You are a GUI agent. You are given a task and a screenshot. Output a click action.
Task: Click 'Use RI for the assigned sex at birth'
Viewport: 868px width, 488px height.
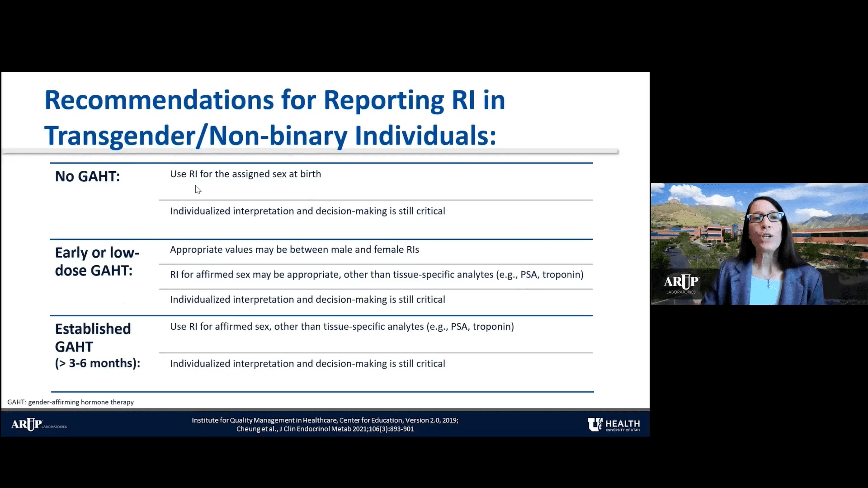245,174
